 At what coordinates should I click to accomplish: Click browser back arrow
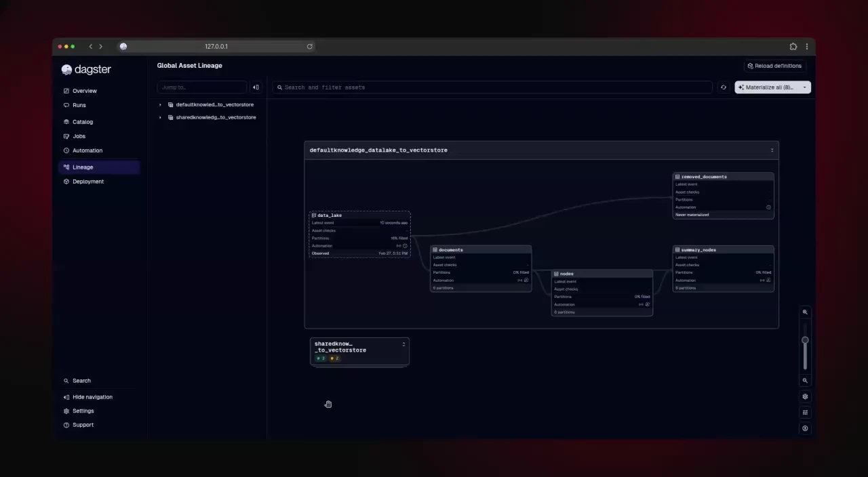91,47
